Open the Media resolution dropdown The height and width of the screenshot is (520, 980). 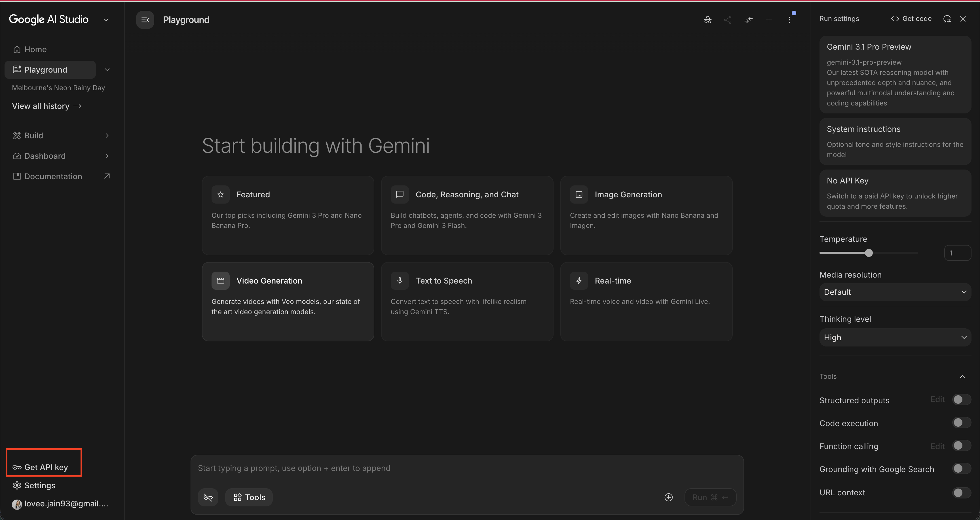(895, 292)
